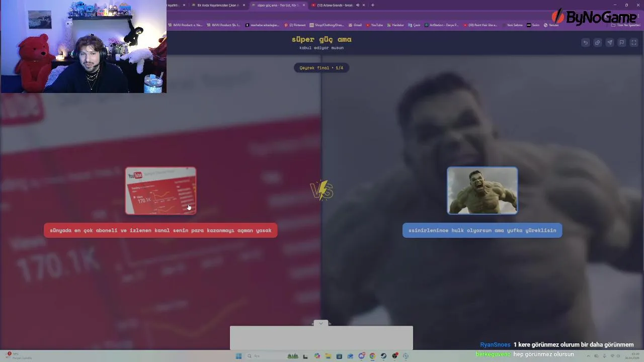
Task: Open the Swim bookmark
Action: [533, 25]
